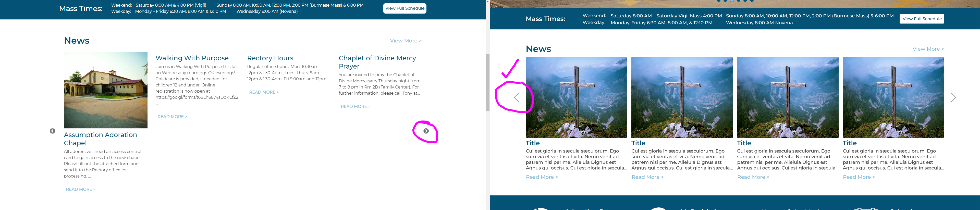
Task: Open the Assumption Adoration Chapel headline
Action: click(101, 139)
